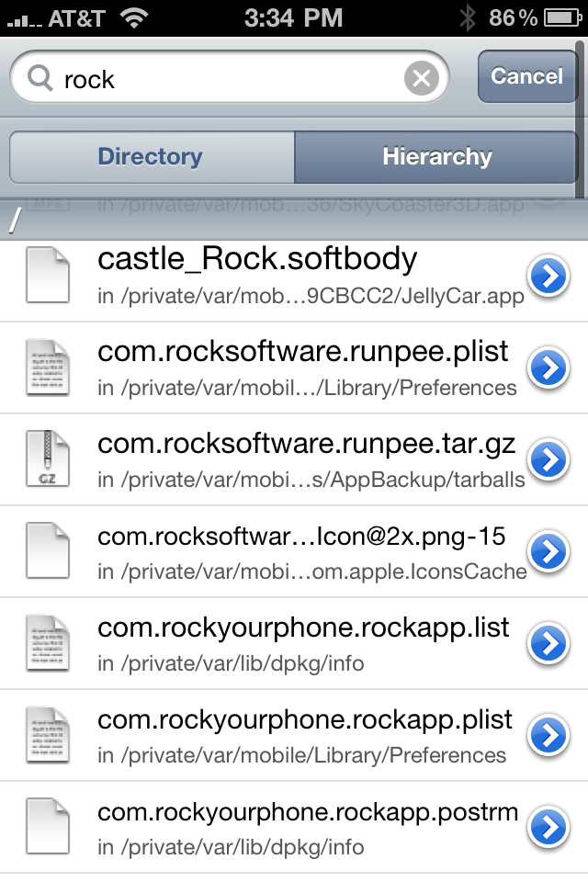588x882 pixels.
Task: Switch to the Hierarchy search scope
Action: pyautogui.click(x=436, y=157)
